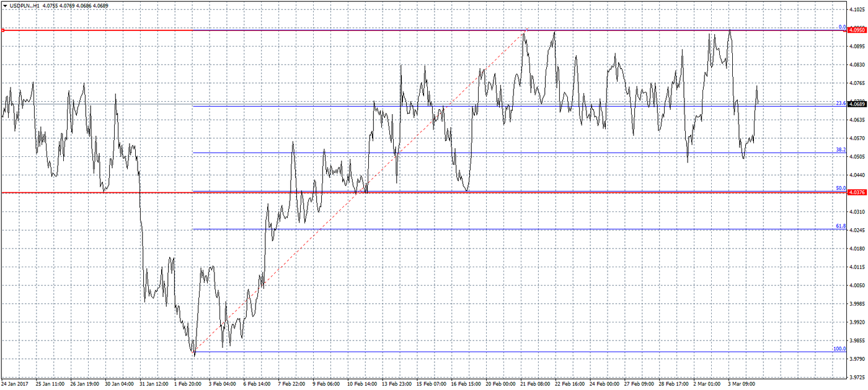Click the red 4.0950 price tag
This screenshot has width=868, height=390.
click(x=856, y=30)
